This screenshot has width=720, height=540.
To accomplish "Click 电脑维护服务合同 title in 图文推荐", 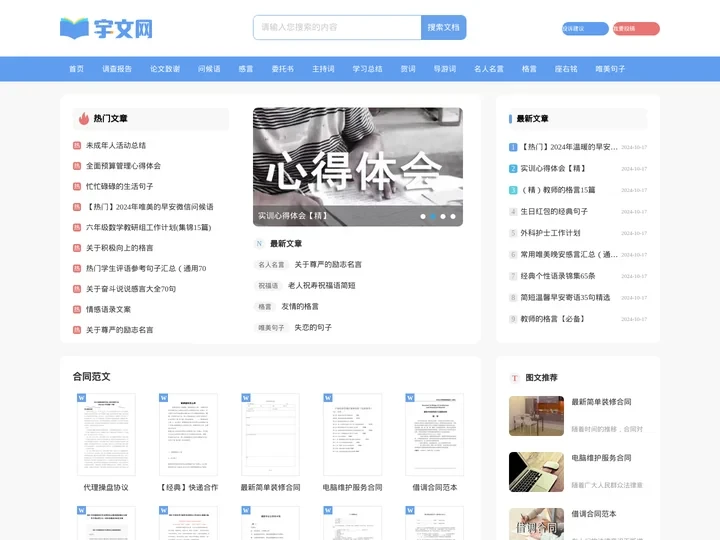I will (x=601, y=458).
